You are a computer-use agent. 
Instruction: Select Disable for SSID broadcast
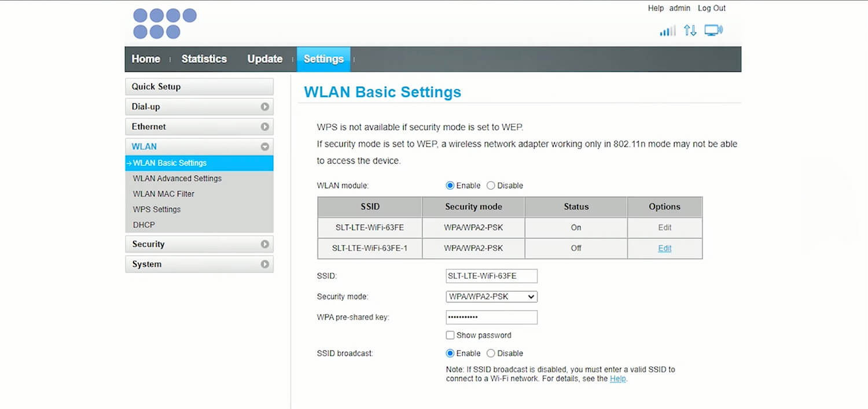pyautogui.click(x=491, y=353)
